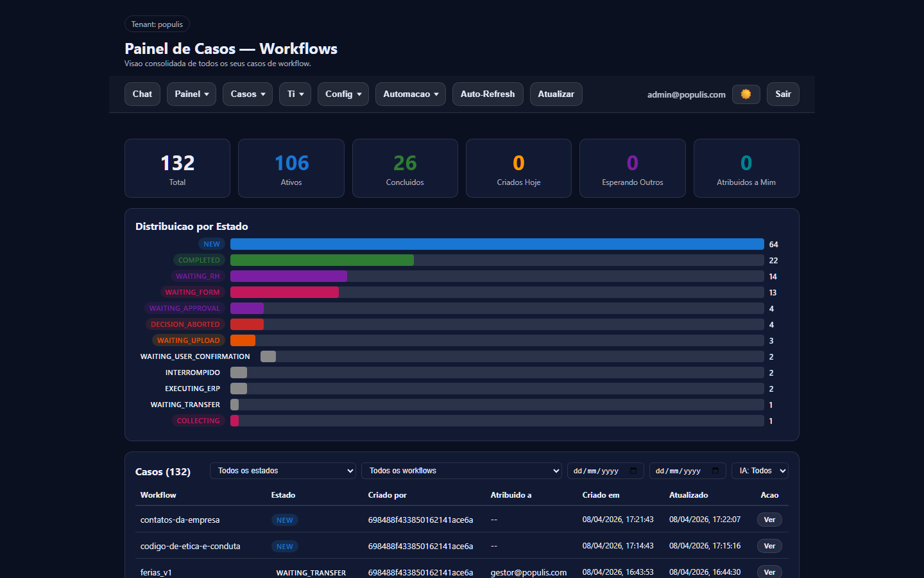This screenshot has height=578, width=924.
Task: Click the NEW state progress bar
Action: coord(497,244)
